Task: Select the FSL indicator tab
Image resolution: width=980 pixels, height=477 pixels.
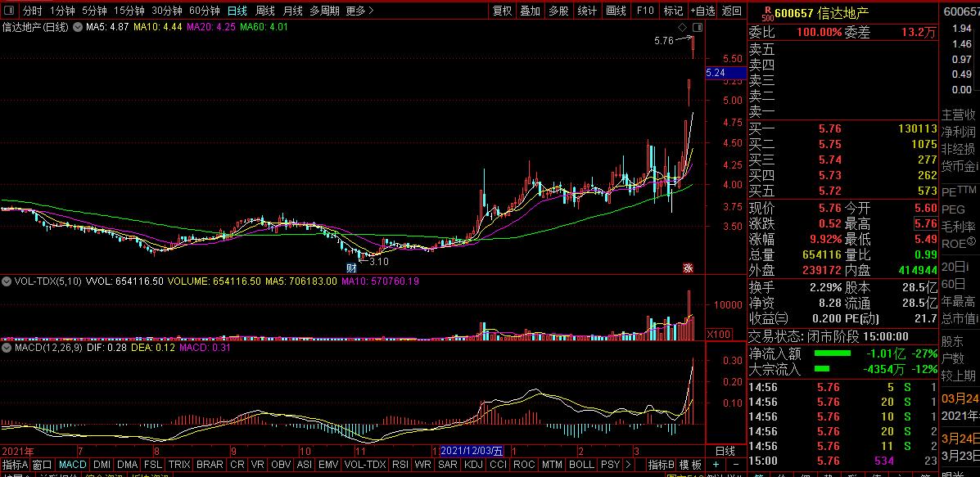Action: 153,466
